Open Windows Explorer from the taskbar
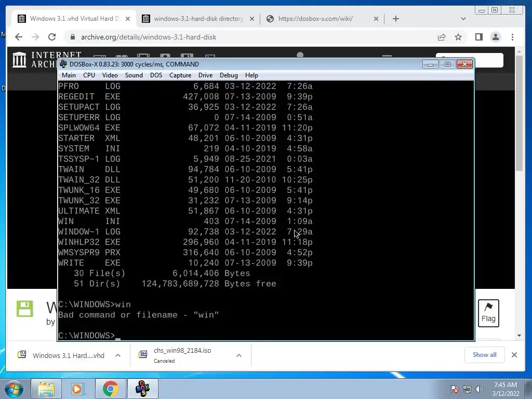The height and width of the screenshot is (399, 532). click(46, 389)
